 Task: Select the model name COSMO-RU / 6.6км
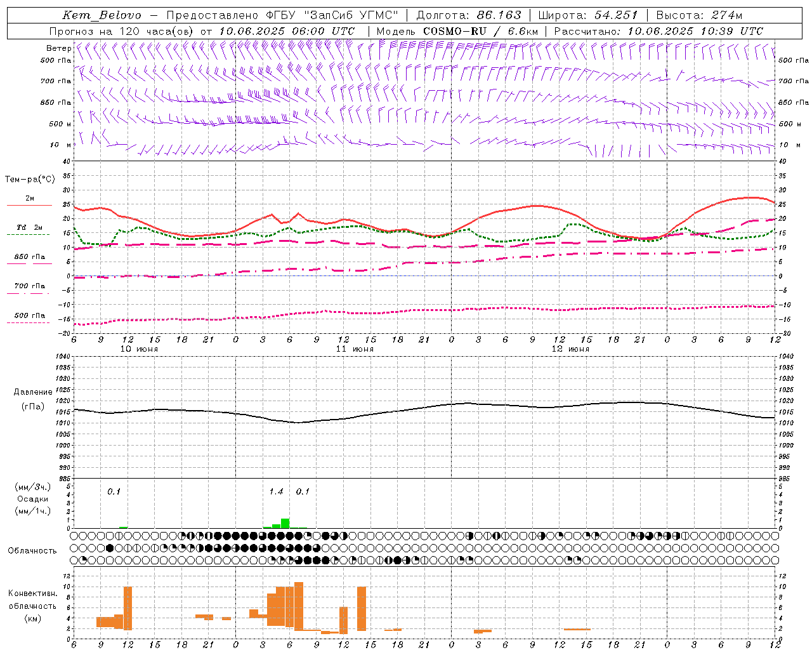click(481, 31)
